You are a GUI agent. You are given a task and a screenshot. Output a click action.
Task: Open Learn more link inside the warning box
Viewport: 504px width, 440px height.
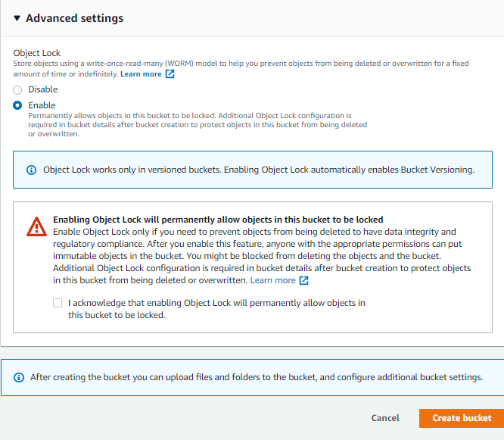(x=273, y=280)
